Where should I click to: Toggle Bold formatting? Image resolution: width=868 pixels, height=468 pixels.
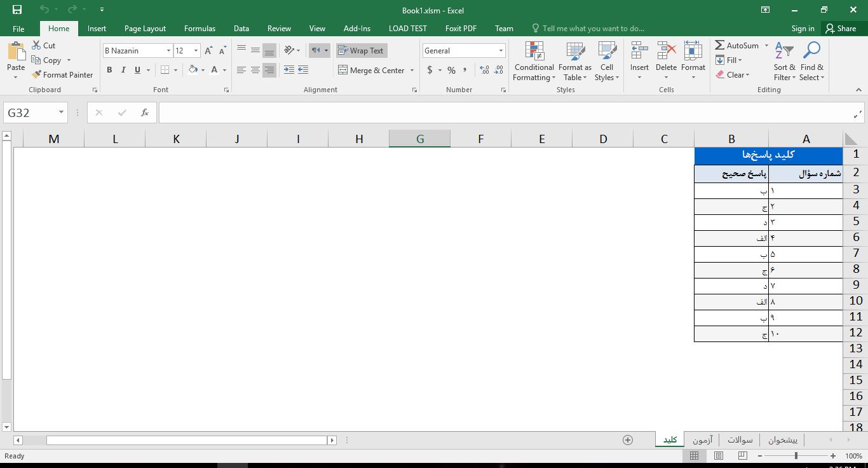click(109, 70)
